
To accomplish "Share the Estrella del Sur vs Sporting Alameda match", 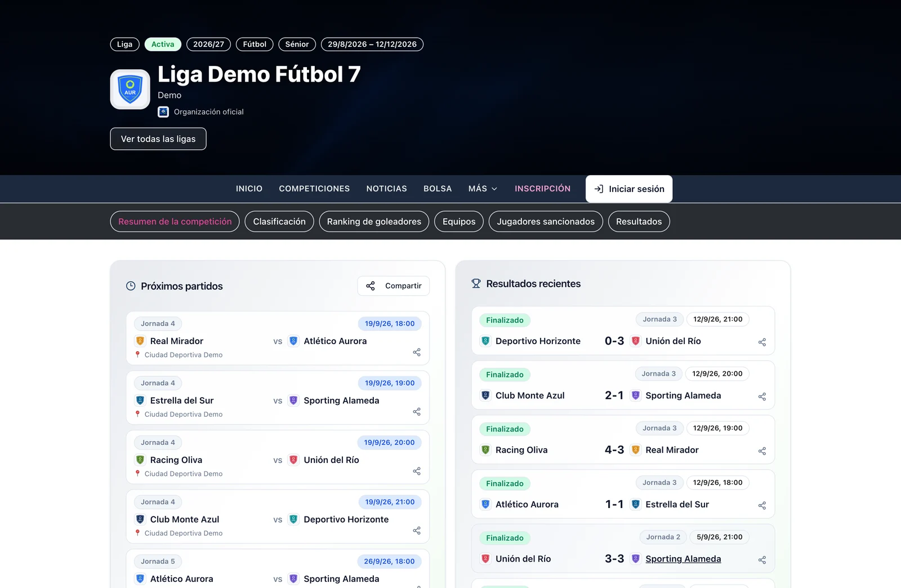I will (417, 412).
